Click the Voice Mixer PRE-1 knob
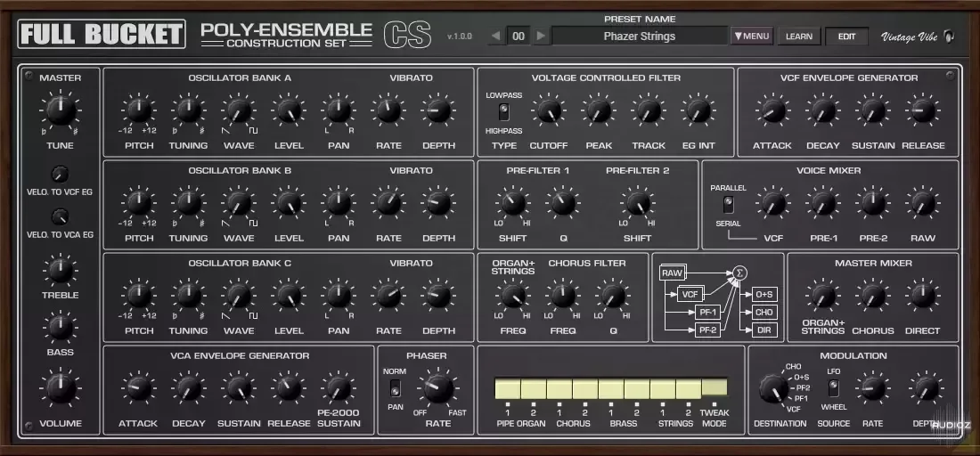The height and width of the screenshot is (456, 980). click(822, 203)
